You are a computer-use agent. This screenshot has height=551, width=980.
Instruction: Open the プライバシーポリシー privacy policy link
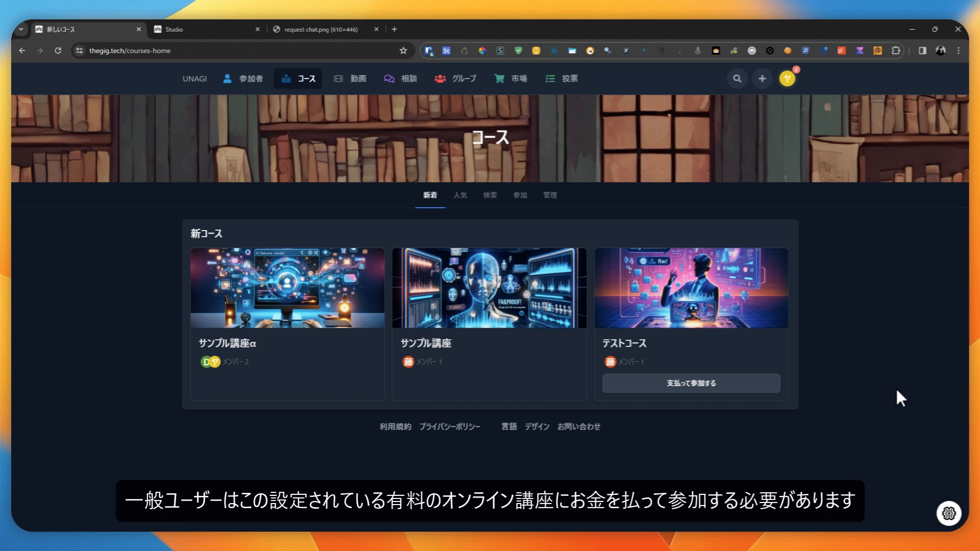coord(450,427)
